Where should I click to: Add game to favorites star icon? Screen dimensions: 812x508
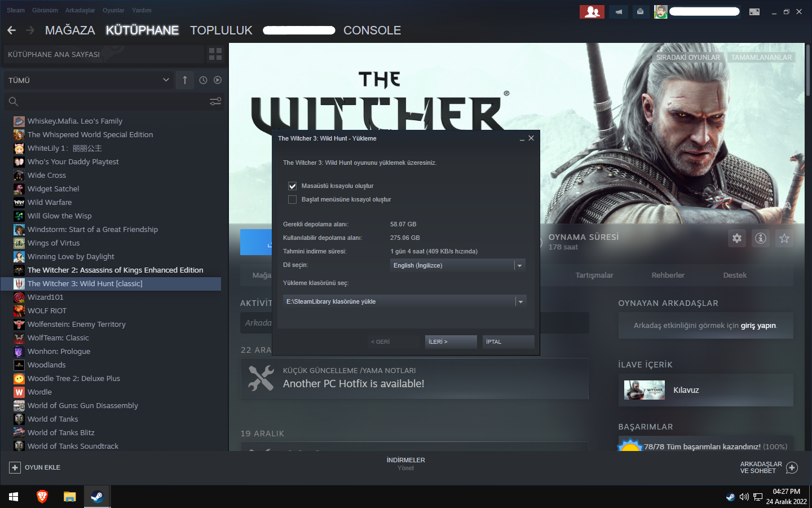click(x=784, y=238)
